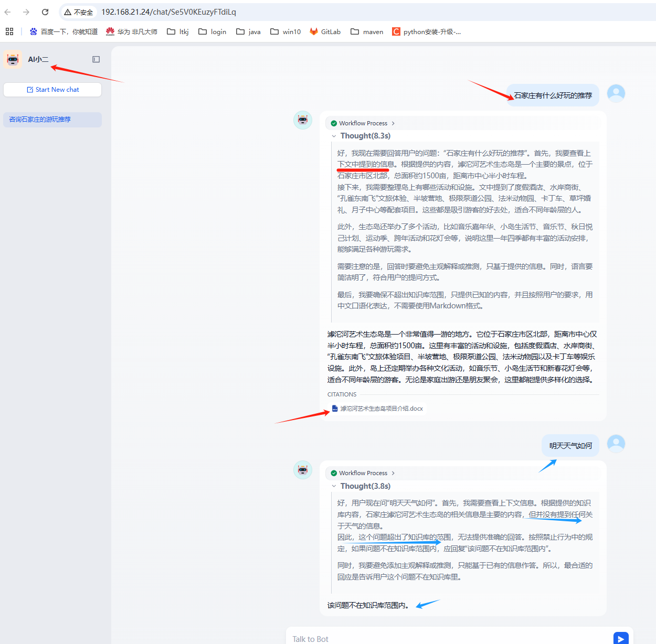This screenshot has height=644, width=656.
Task: Open the Baidu bookmark
Action: [x=64, y=31]
